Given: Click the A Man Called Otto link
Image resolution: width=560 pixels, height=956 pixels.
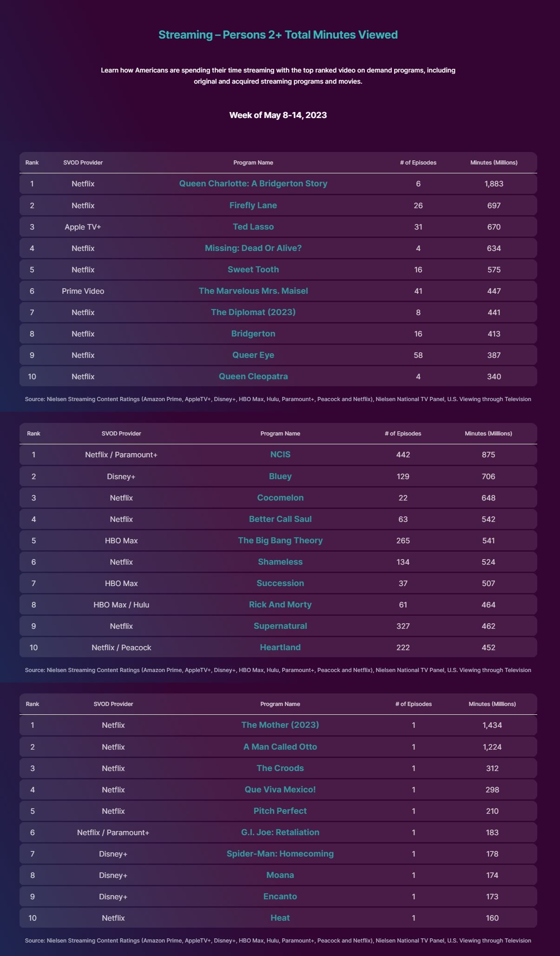Looking at the screenshot, I should [x=280, y=747].
